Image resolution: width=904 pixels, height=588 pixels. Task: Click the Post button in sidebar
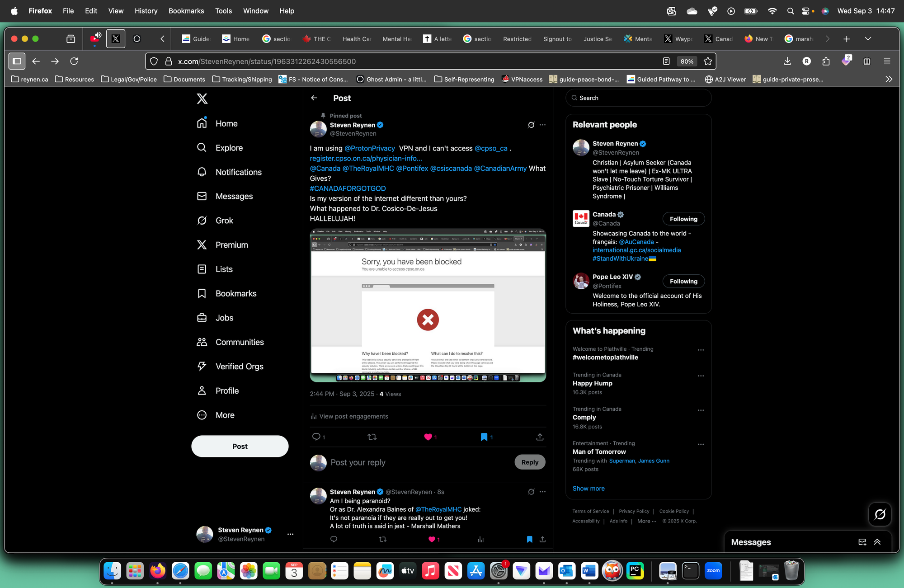point(240,446)
